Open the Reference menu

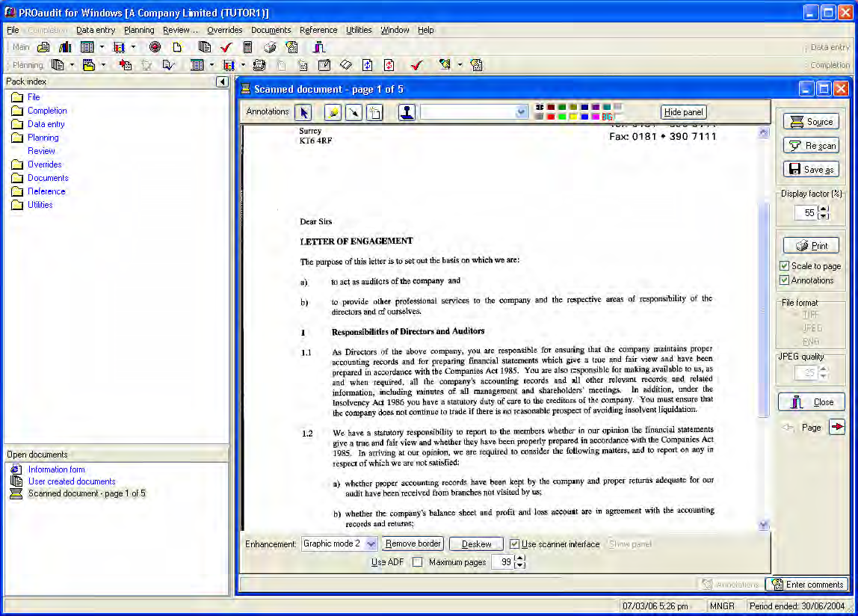(x=318, y=30)
